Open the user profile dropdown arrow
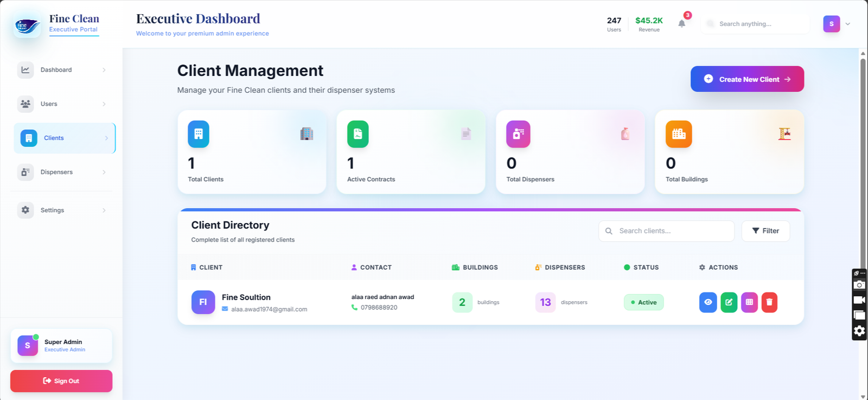The height and width of the screenshot is (400, 868). point(848,24)
